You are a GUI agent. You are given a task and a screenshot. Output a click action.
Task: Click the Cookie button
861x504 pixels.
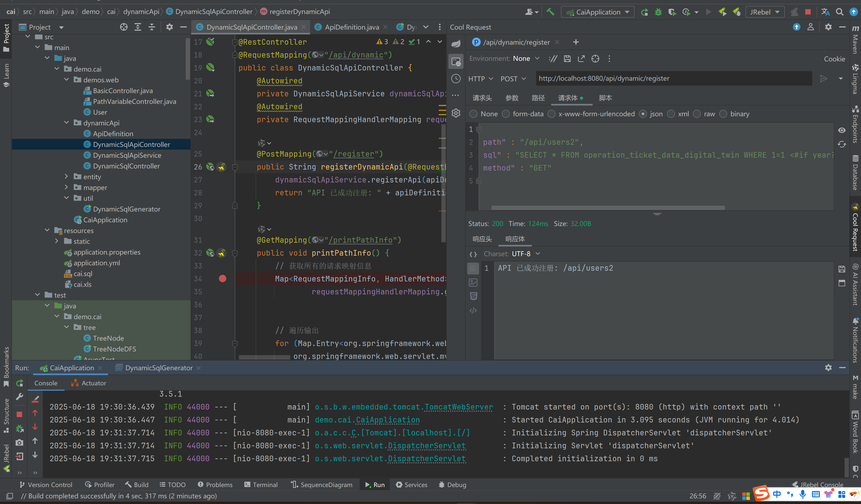[x=834, y=59]
